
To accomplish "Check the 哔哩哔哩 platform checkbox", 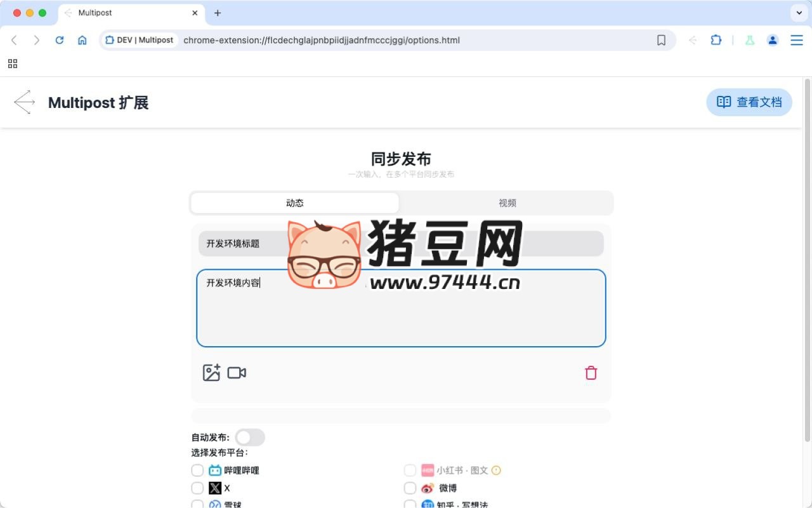I will (197, 471).
